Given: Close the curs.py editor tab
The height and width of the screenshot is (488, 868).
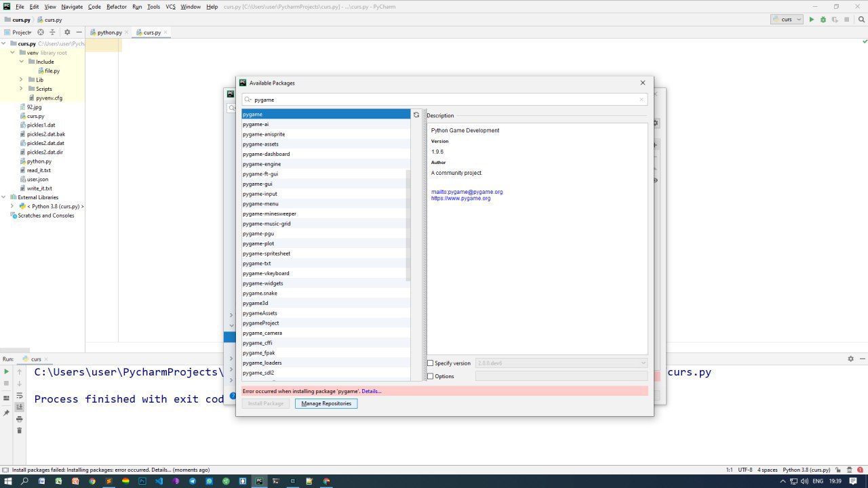Looking at the screenshot, I should coord(165,33).
